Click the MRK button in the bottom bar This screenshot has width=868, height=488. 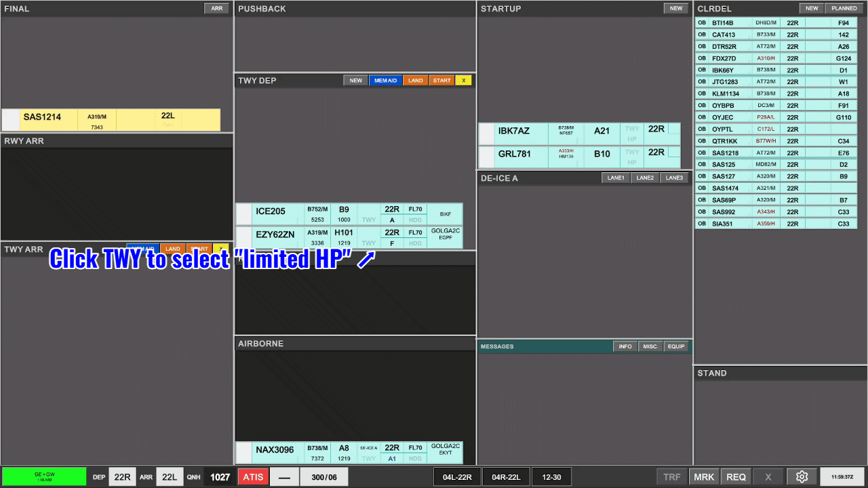(x=704, y=476)
